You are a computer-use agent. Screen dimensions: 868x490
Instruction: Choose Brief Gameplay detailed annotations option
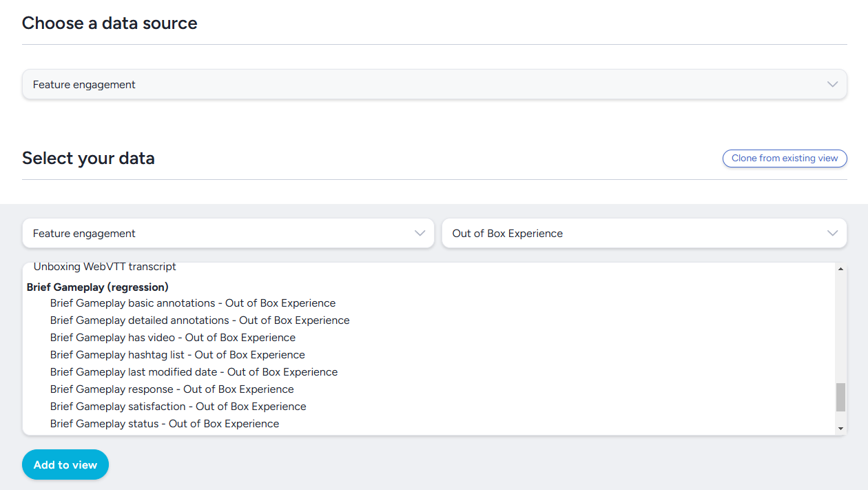200,320
